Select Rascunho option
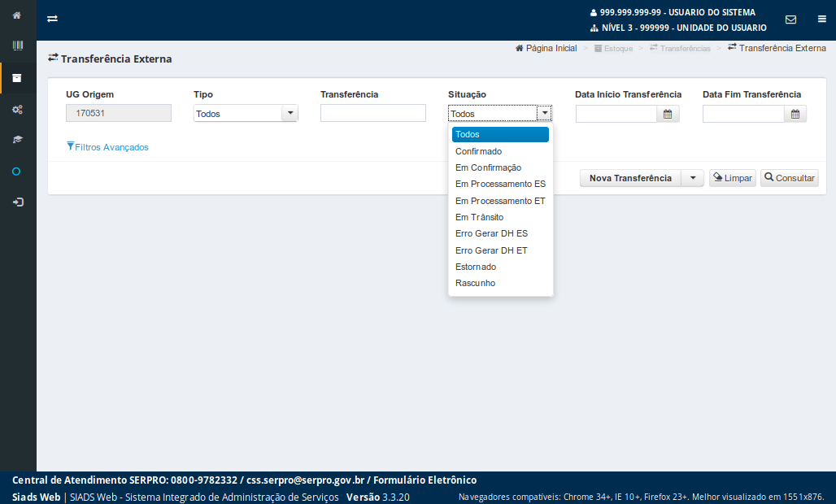836x504 pixels. [x=500, y=284]
